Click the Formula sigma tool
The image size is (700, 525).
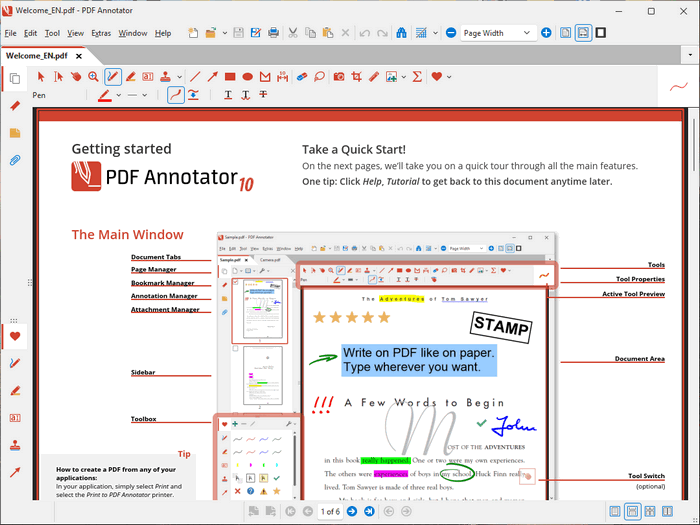click(417, 77)
